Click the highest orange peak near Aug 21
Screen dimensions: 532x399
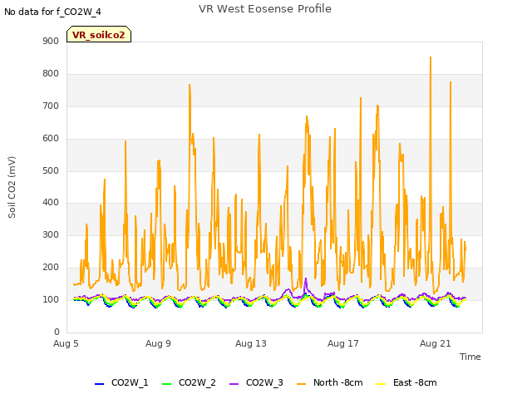(431, 57)
